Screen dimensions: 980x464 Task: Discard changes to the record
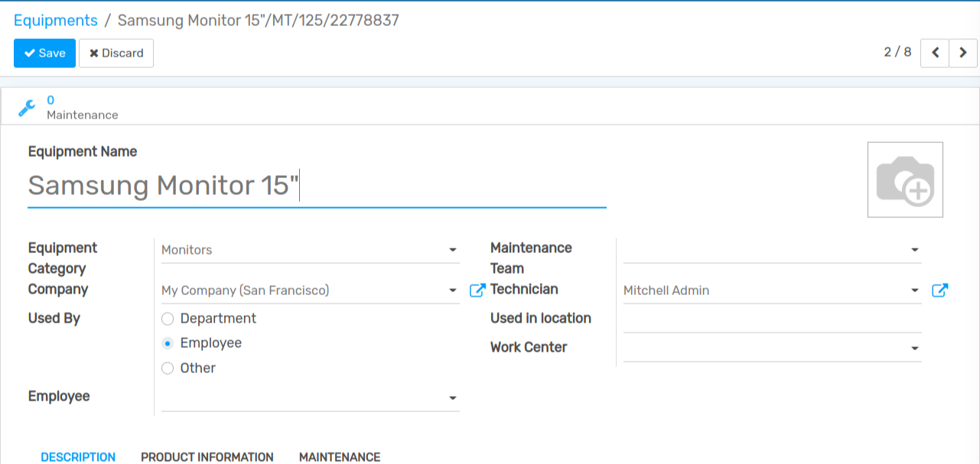(x=116, y=54)
